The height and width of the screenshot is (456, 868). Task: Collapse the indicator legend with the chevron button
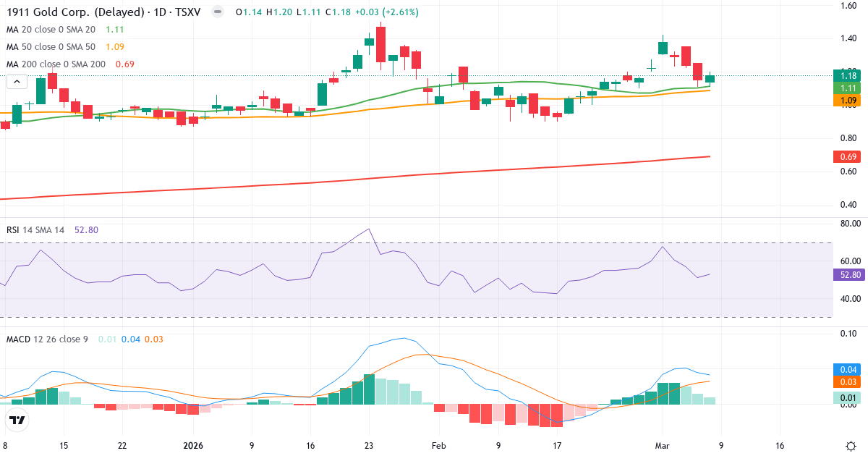[x=16, y=81]
